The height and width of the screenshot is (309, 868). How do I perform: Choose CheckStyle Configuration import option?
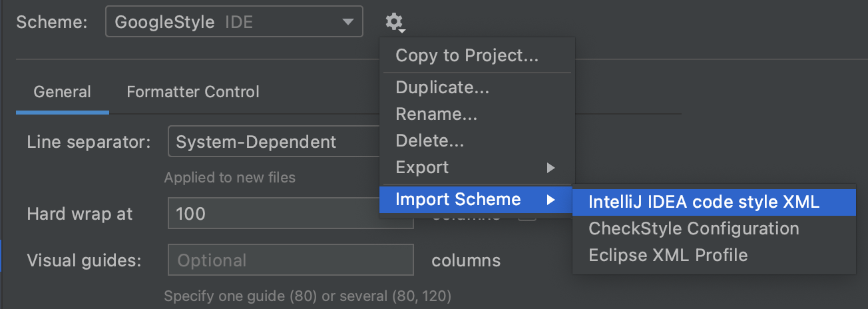point(694,228)
